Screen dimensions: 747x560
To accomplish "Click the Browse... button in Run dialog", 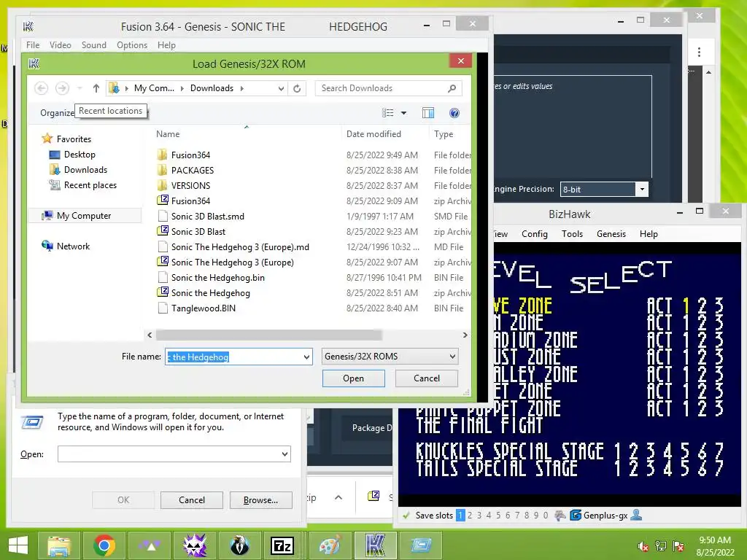I will pyautogui.click(x=260, y=500).
